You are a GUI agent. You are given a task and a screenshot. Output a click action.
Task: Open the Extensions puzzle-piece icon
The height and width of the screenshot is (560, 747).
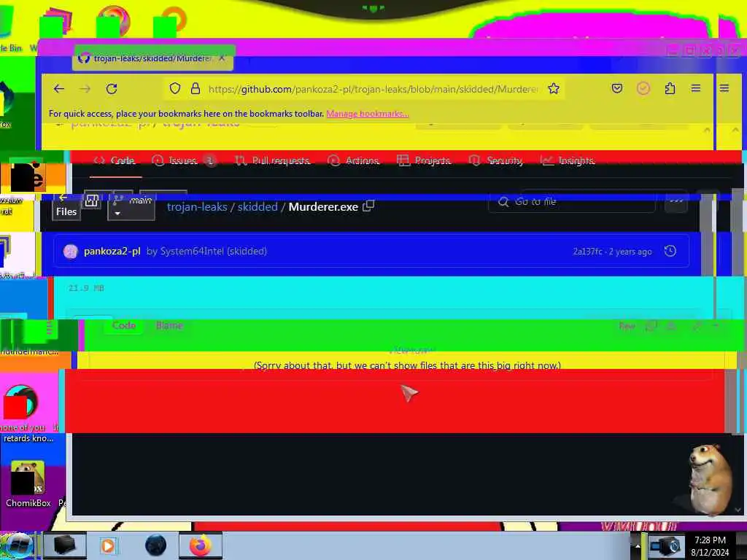[x=670, y=88]
